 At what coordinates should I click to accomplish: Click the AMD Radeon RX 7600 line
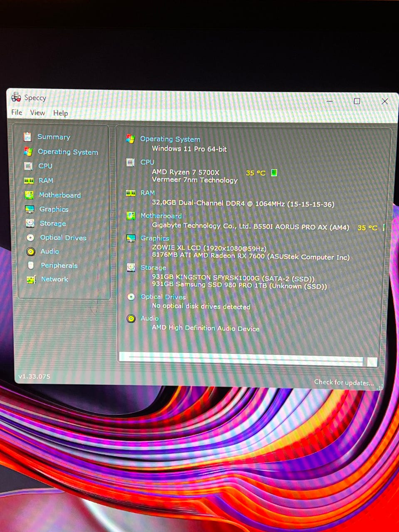coord(251,256)
